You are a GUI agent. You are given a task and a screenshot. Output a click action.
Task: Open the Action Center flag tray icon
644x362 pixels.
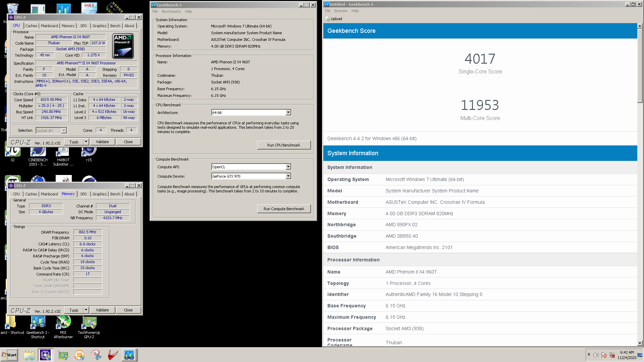604,355
